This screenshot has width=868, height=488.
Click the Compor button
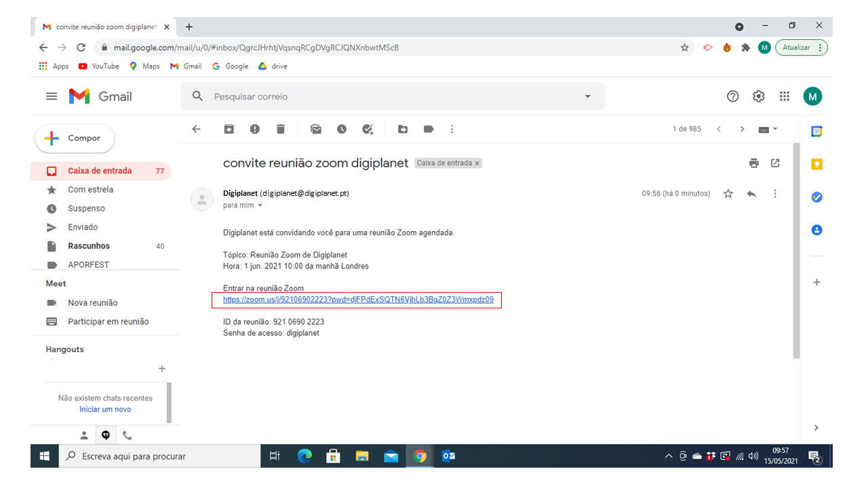(75, 138)
